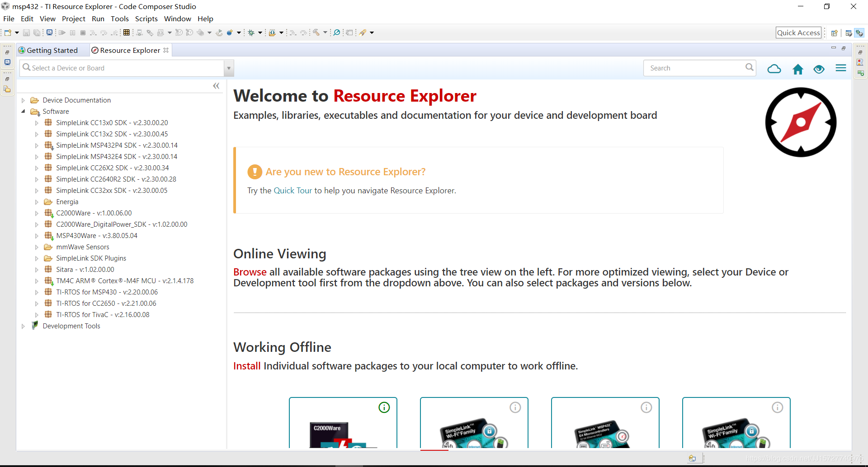The image size is (868, 467).
Task: Click the red Install link
Action: 246,366
